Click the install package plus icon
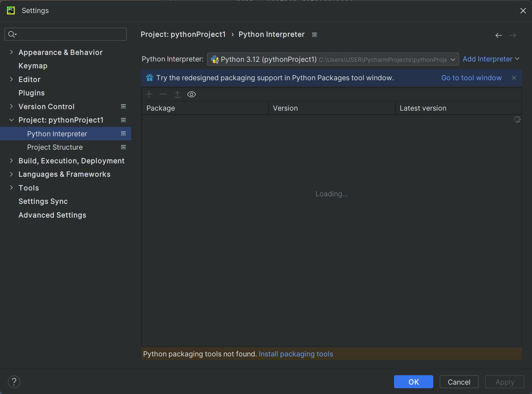 coord(149,94)
